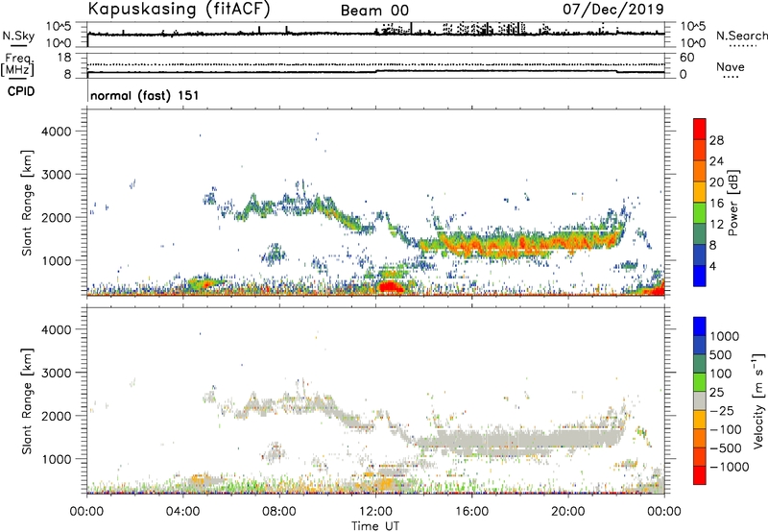Screen dimensions: 768x532
Task: Click the '24' Power colorbar tick value
Action: [716, 161]
